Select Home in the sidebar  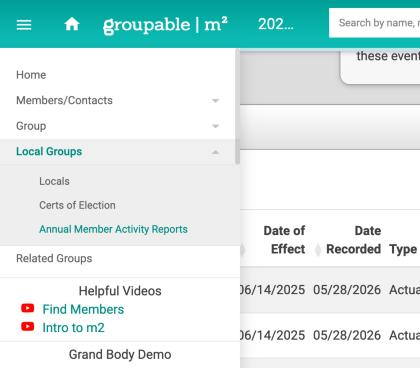tap(31, 75)
